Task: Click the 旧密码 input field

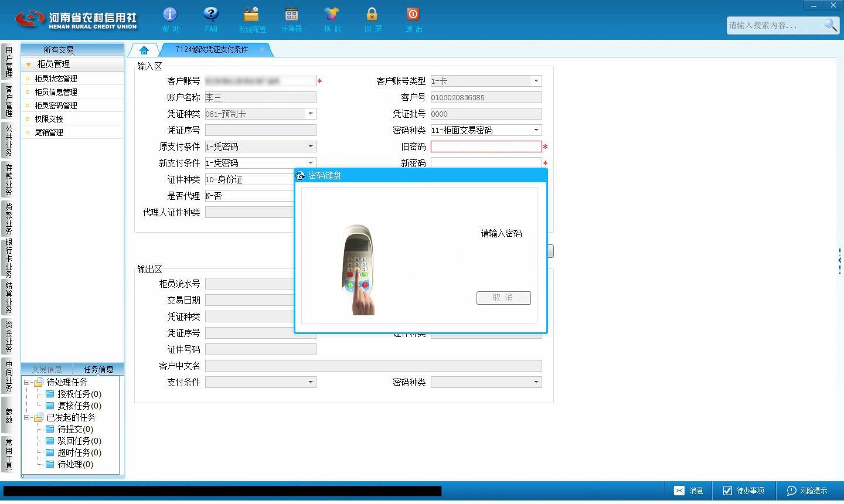Action: (486, 147)
